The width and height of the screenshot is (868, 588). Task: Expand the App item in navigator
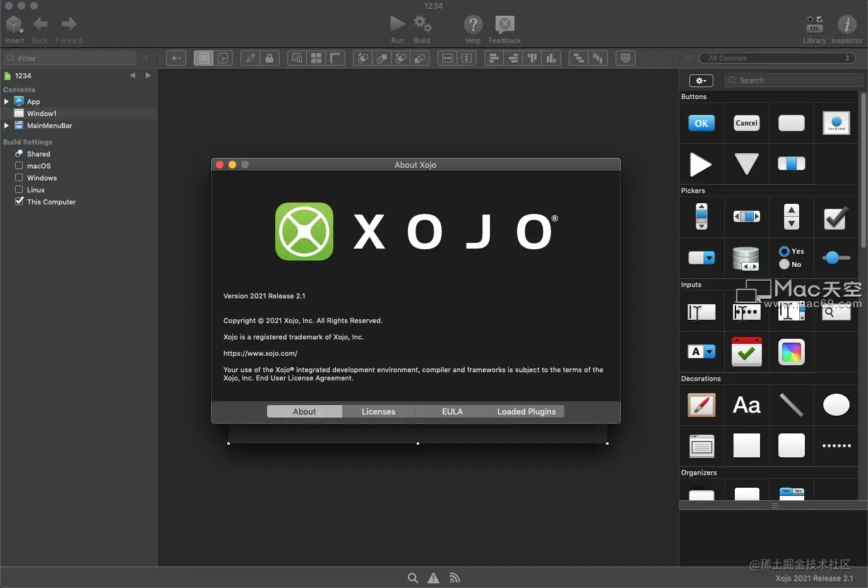point(6,101)
